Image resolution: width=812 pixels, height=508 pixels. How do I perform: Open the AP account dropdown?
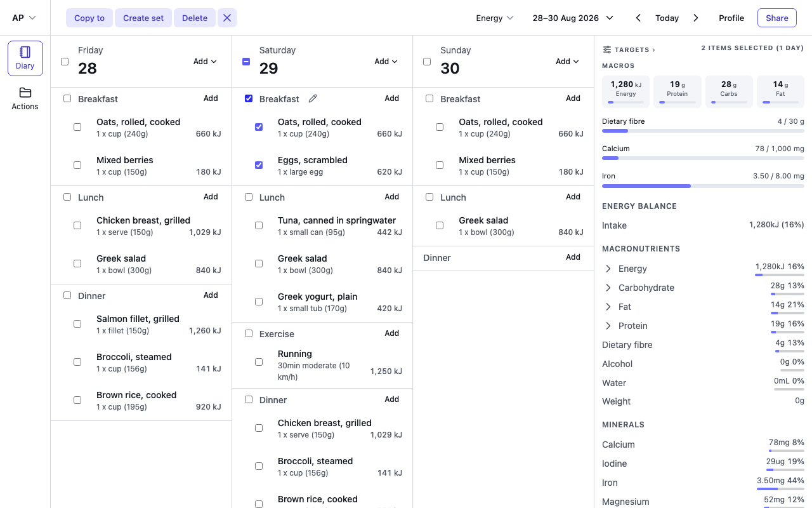[x=24, y=18]
